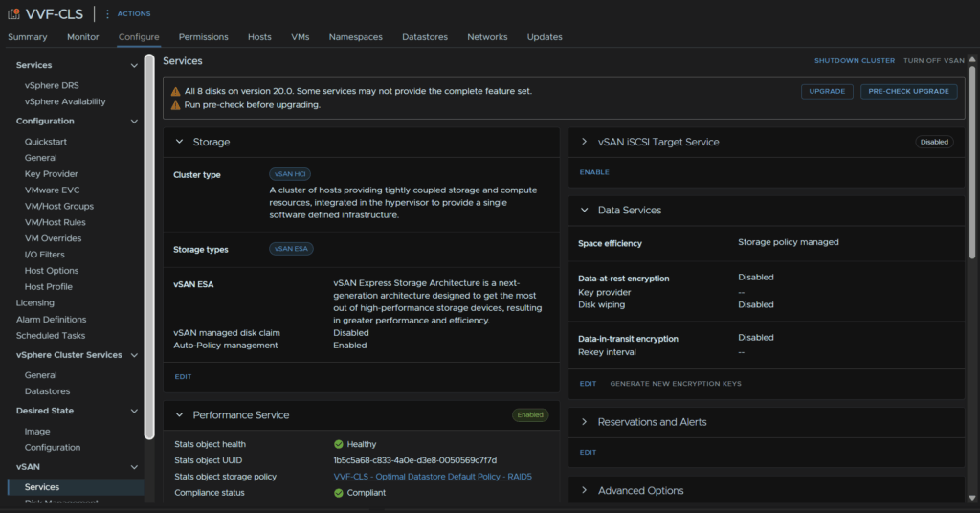This screenshot has width=980, height=513.
Task: Click the sidebar vertical scrollbar
Action: (149, 247)
